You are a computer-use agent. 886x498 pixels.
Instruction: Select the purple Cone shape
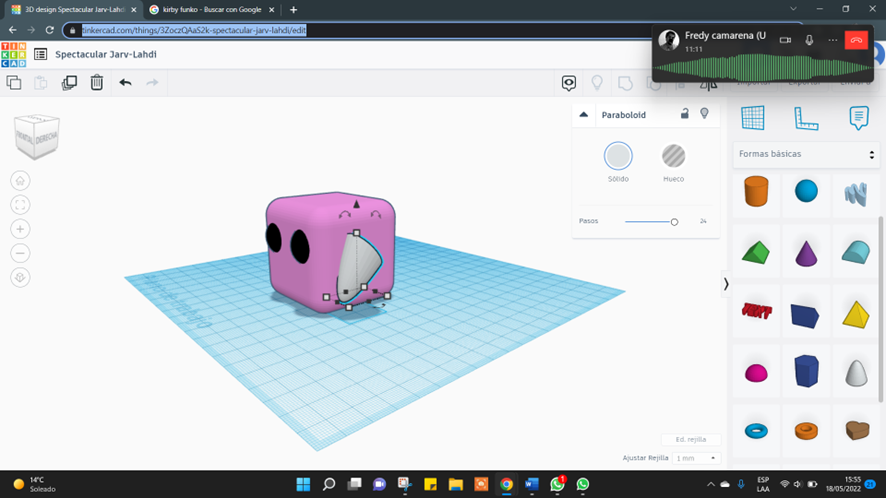coord(806,253)
